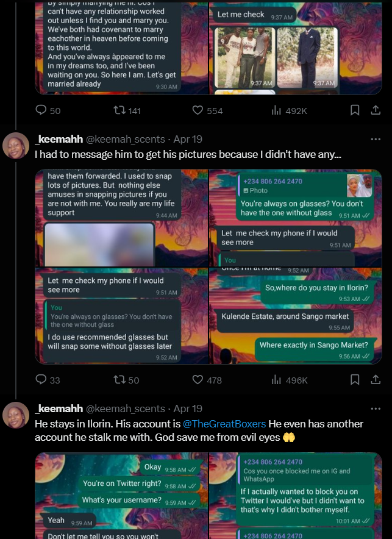392x539 pixels.
Task: Open the @TheGreatBoxers mention link
Action: tap(224, 424)
